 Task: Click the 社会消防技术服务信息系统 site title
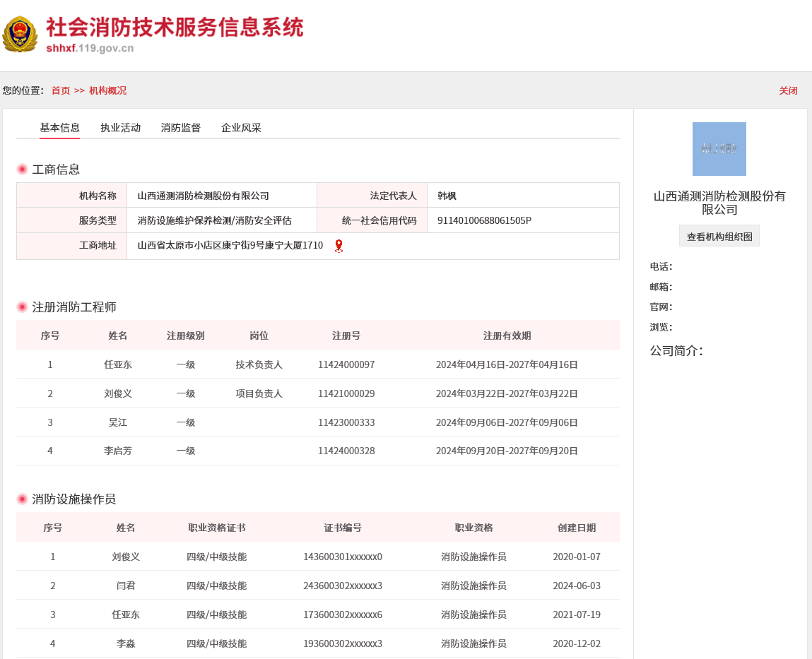(175, 28)
